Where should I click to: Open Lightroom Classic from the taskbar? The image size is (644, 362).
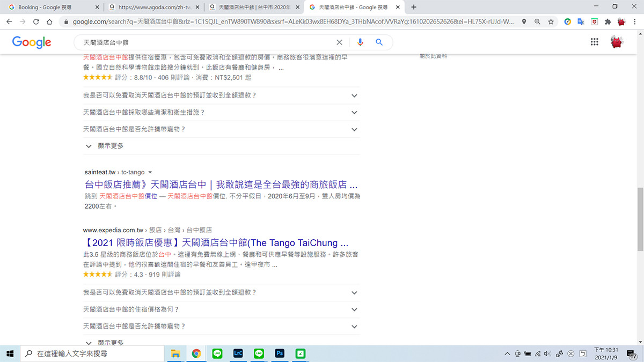238,353
